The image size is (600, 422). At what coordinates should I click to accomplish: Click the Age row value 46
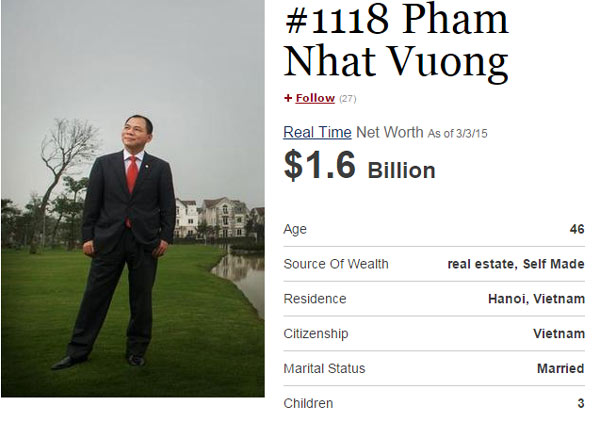click(x=577, y=229)
